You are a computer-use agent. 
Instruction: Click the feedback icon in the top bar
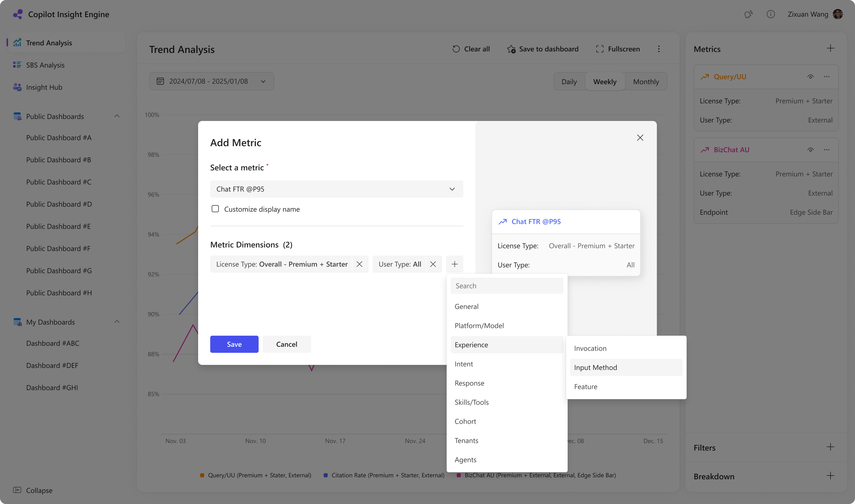pos(748,14)
